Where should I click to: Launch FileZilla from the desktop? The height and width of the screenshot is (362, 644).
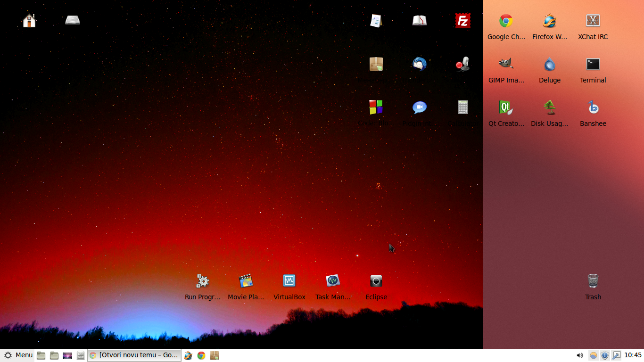(x=462, y=21)
